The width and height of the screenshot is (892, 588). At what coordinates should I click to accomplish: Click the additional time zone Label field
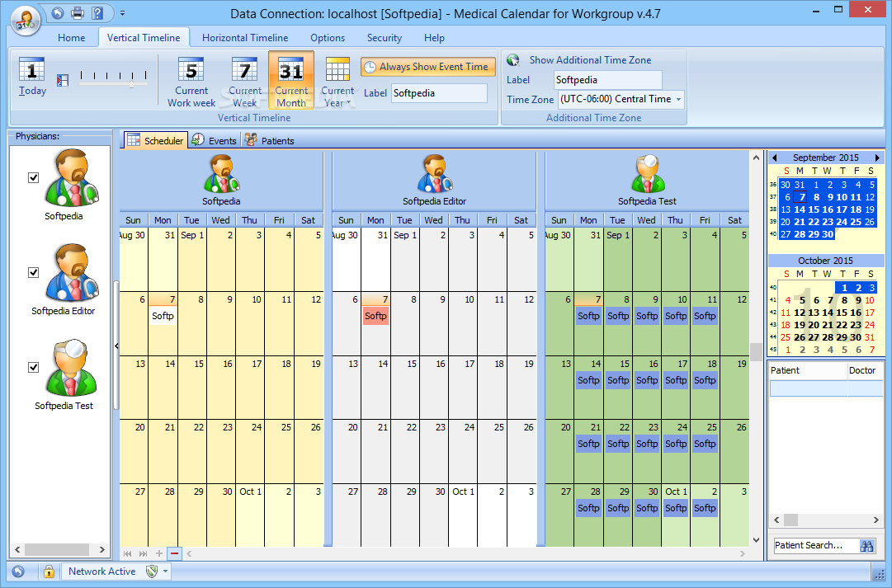point(607,80)
